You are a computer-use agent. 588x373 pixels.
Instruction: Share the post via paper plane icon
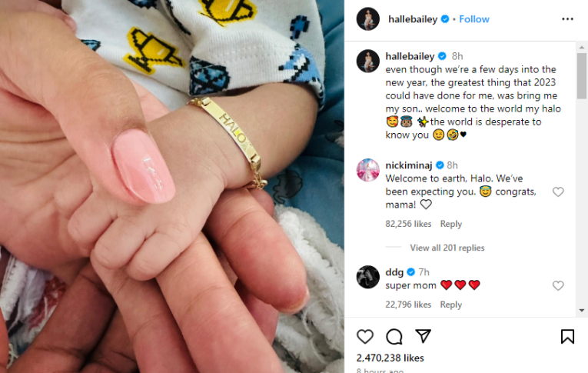point(424,336)
